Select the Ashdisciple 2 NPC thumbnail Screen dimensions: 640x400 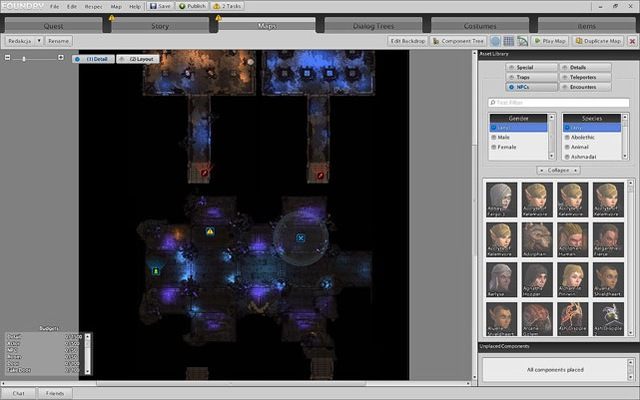coord(609,319)
